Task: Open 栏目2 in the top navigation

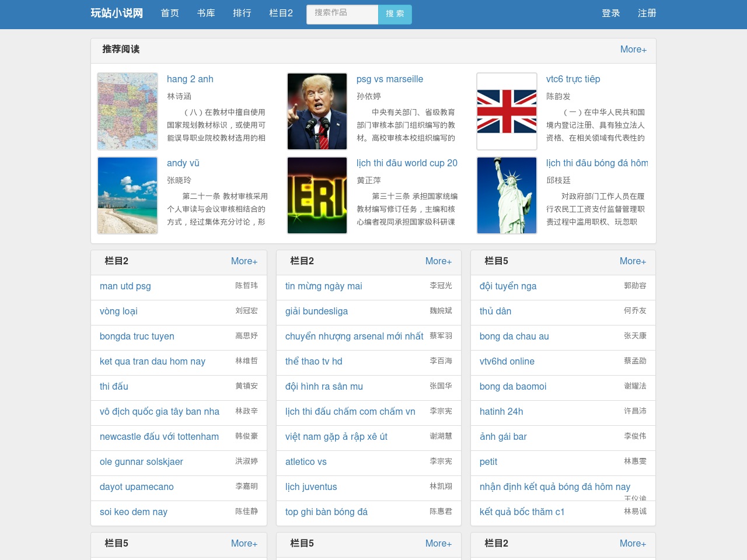Action: tap(281, 13)
